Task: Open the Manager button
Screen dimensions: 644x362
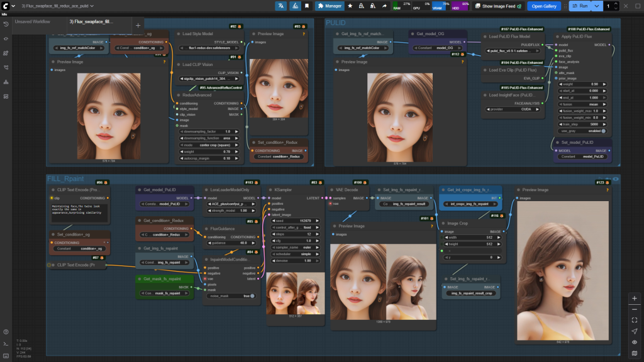Action: pos(330,6)
